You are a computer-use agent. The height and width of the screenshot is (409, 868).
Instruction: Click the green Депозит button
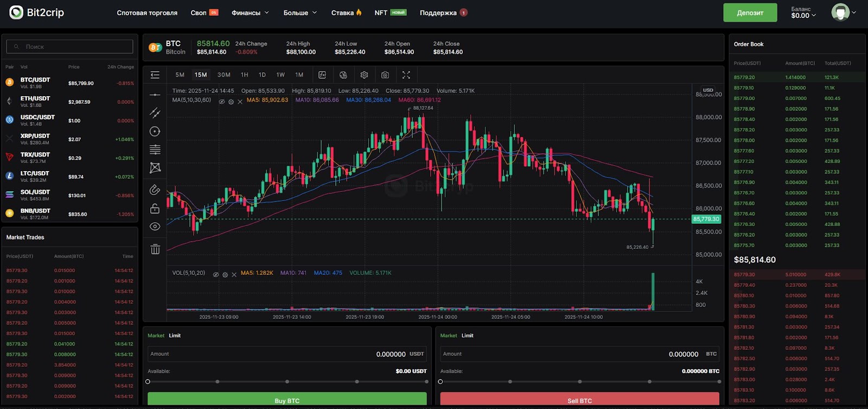coord(750,12)
